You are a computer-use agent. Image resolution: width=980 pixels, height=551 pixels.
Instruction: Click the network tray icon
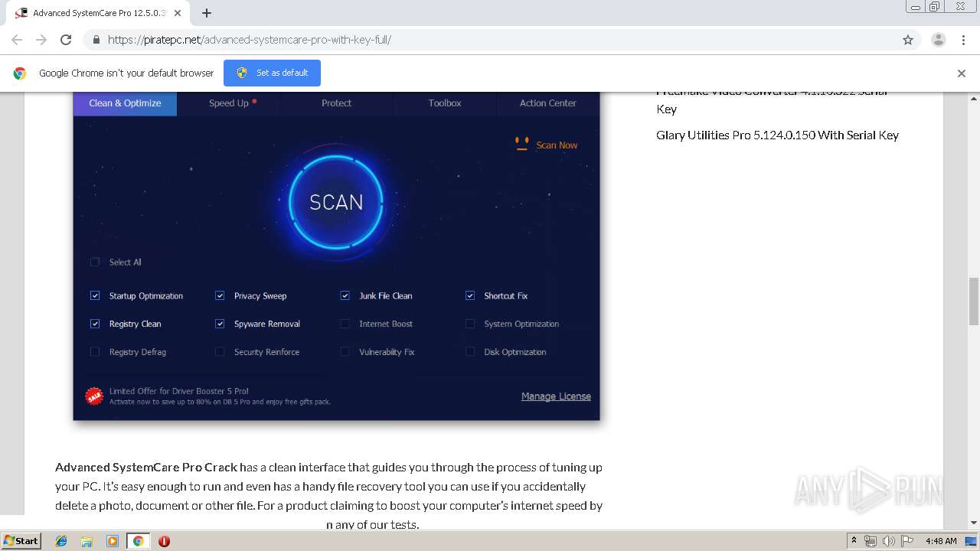click(x=871, y=541)
